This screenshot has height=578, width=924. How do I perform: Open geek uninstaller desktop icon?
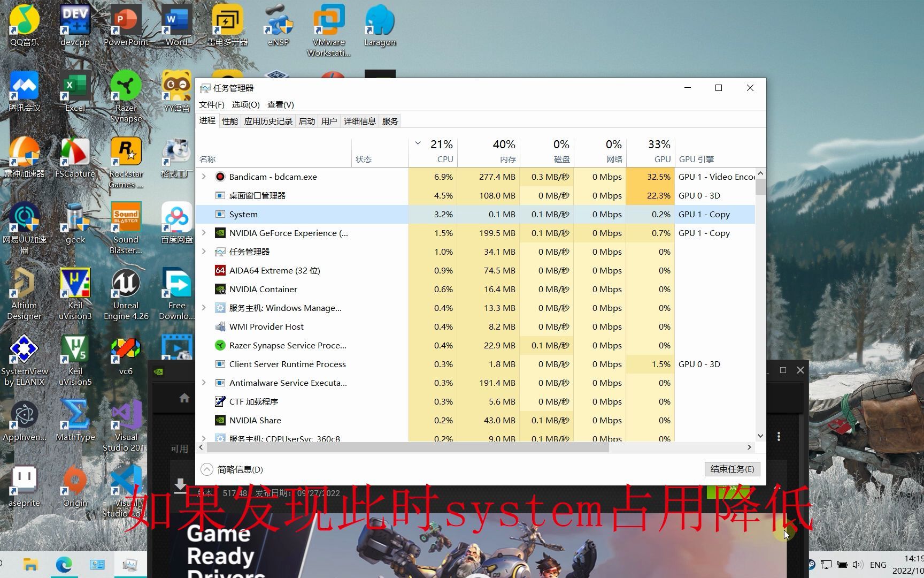pos(75,223)
